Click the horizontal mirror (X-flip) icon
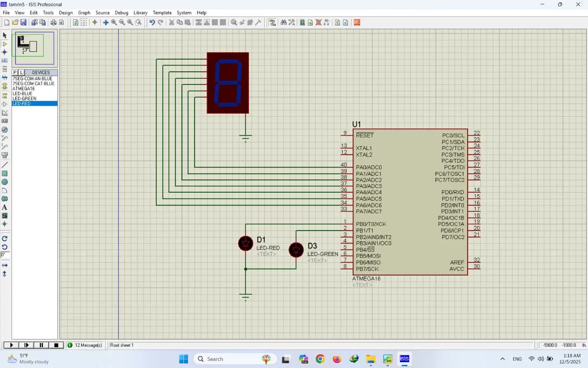This screenshot has height=368, width=588. pyautogui.click(x=5, y=266)
